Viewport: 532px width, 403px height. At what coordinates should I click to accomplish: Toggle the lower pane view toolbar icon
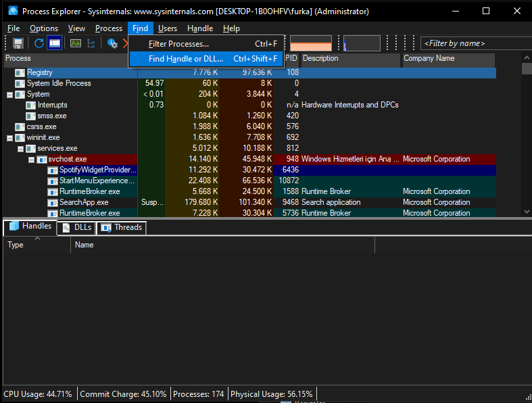[x=54, y=43]
